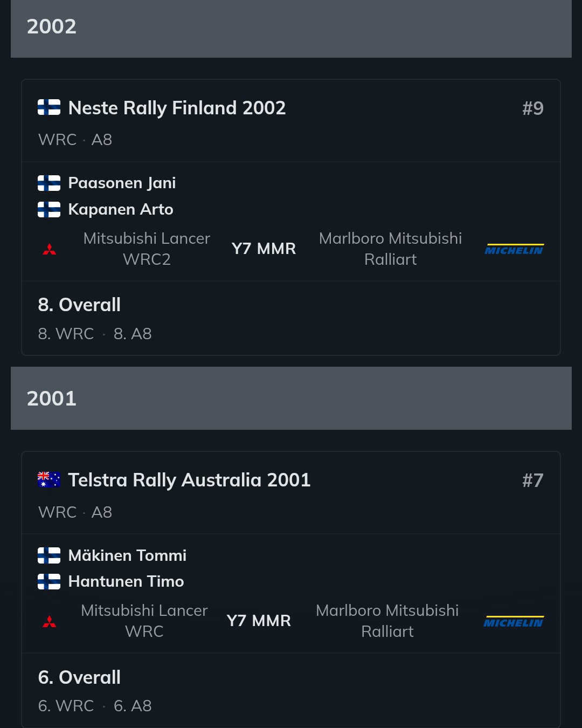Open co-driver Hantunen Timo's profile
Image resolution: width=582 pixels, height=728 pixels.
126,581
